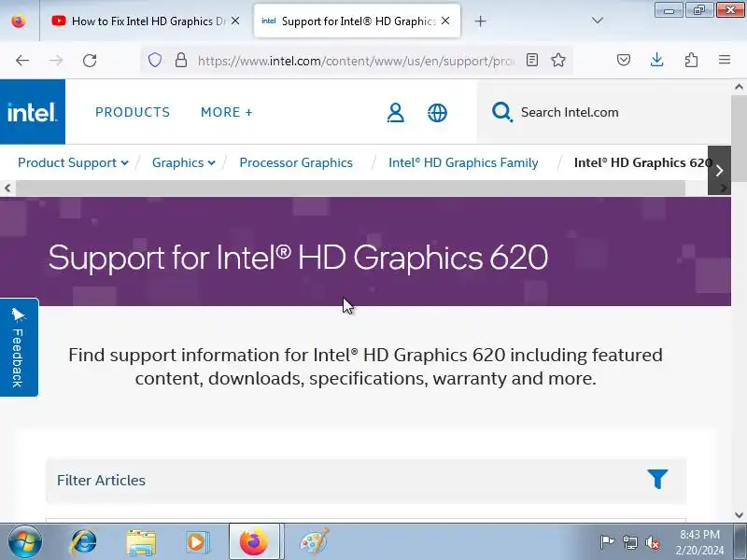Bookmark this page with the star icon

557,60
